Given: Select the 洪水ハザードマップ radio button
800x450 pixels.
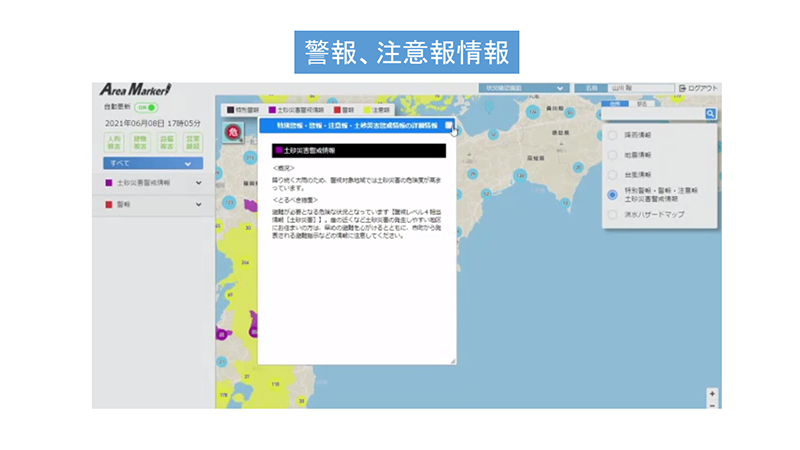Looking at the screenshot, I should point(612,215).
